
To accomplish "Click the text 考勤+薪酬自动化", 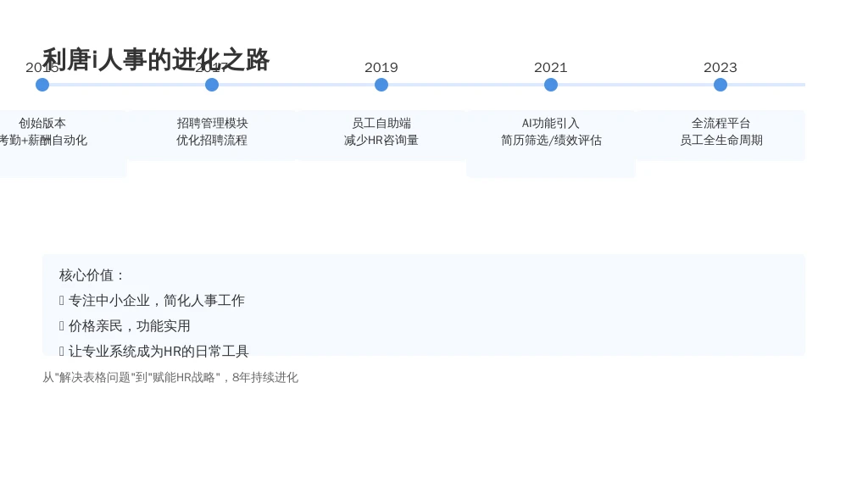I will click(x=43, y=141).
